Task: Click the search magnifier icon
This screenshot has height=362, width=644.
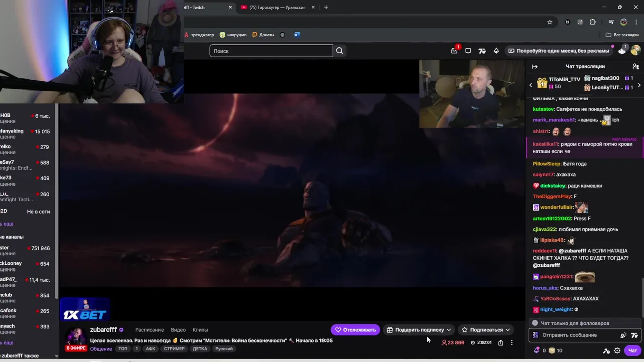Action: (340, 51)
